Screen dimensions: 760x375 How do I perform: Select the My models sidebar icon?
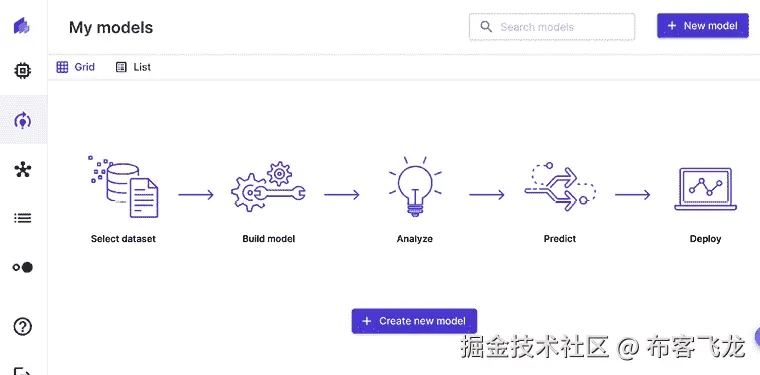coord(23,120)
